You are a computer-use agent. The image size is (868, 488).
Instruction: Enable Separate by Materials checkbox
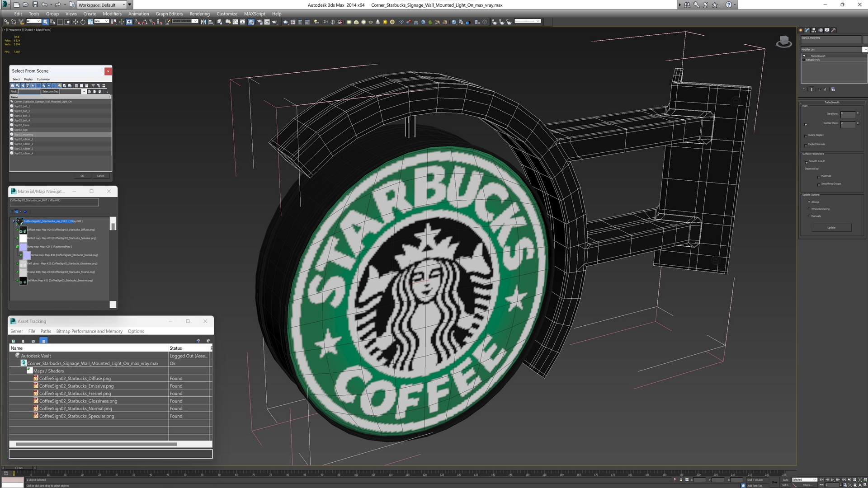pyautogui.click(x=819, y=177)
